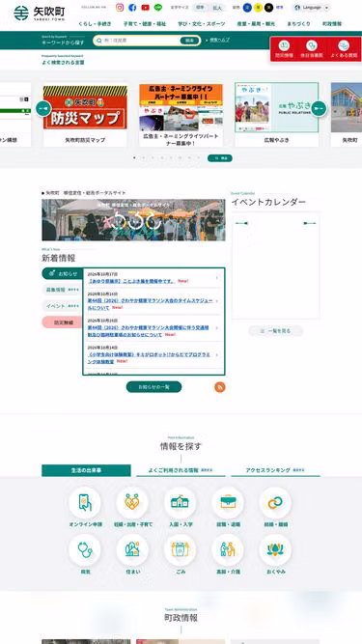Expand the よくご利用される情報 tab
Viewport: 362px width, 644px height.
point(181,470)
